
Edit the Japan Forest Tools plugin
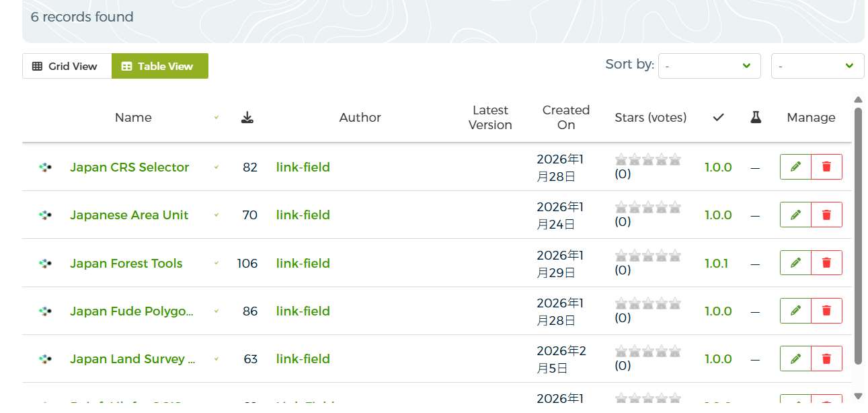[795, 263]
